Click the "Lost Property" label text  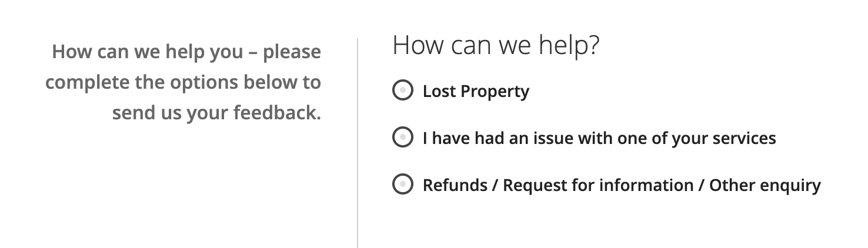pos(476,91)
